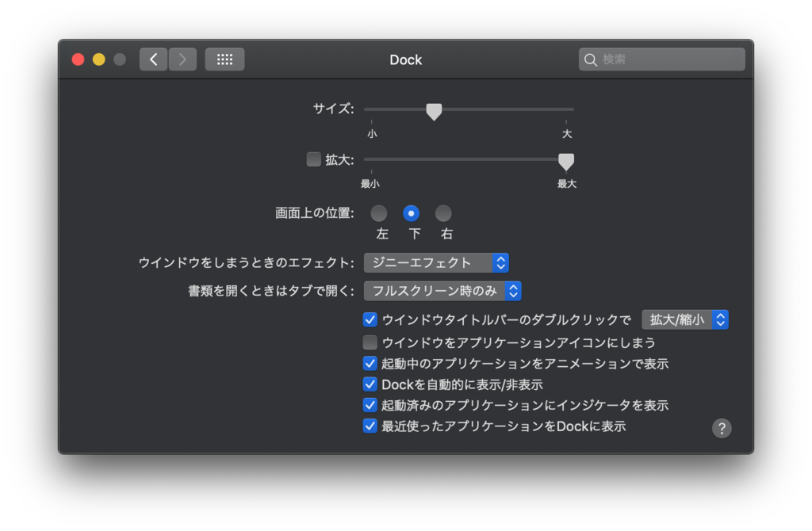Click the ジニーエフェクト popup stepper arrows
Image resolution: width=812 pixels, height=531 pixels.
[500, 262]
